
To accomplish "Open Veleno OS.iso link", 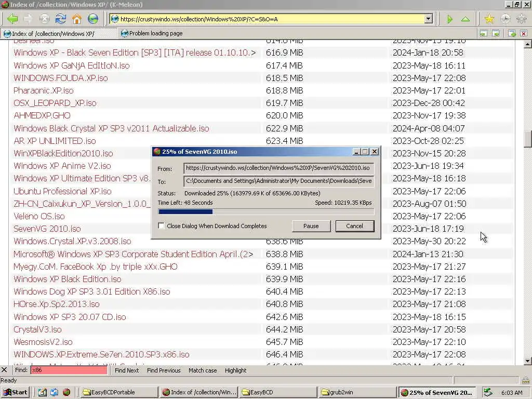I will click(x=39, y=217).
